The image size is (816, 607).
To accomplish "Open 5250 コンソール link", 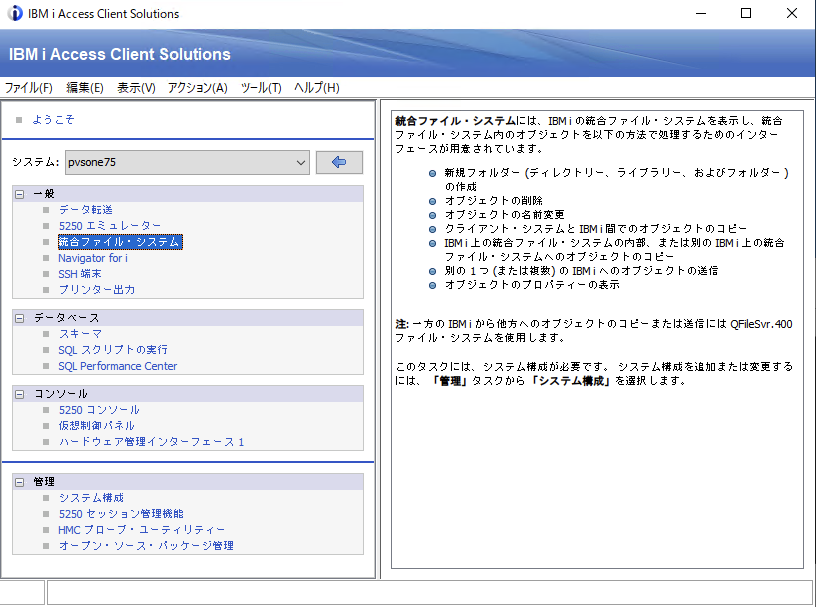I will tap(99, 410).
